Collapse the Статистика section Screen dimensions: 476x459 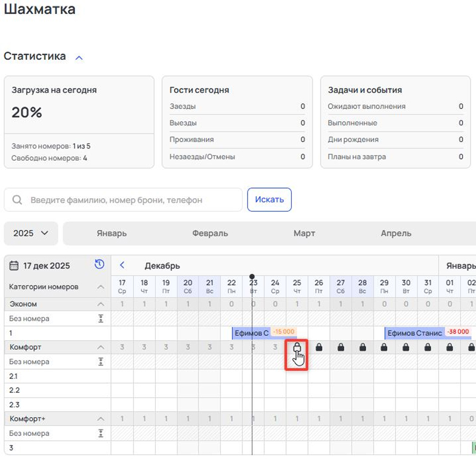79,58
